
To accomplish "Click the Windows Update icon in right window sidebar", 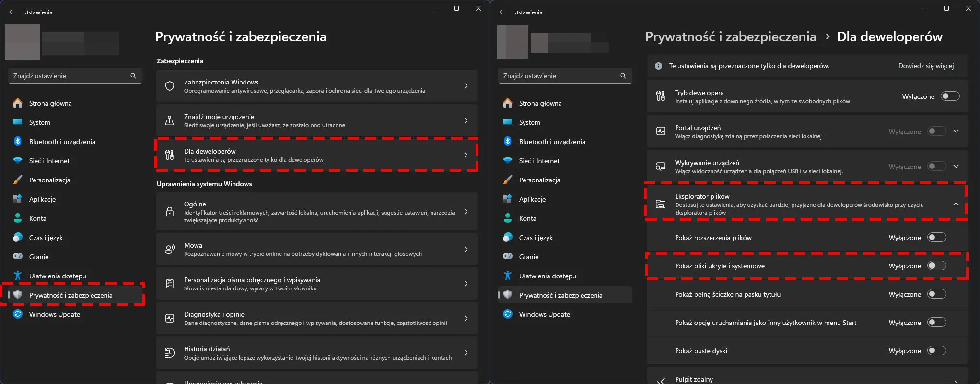I will [508, 314].
